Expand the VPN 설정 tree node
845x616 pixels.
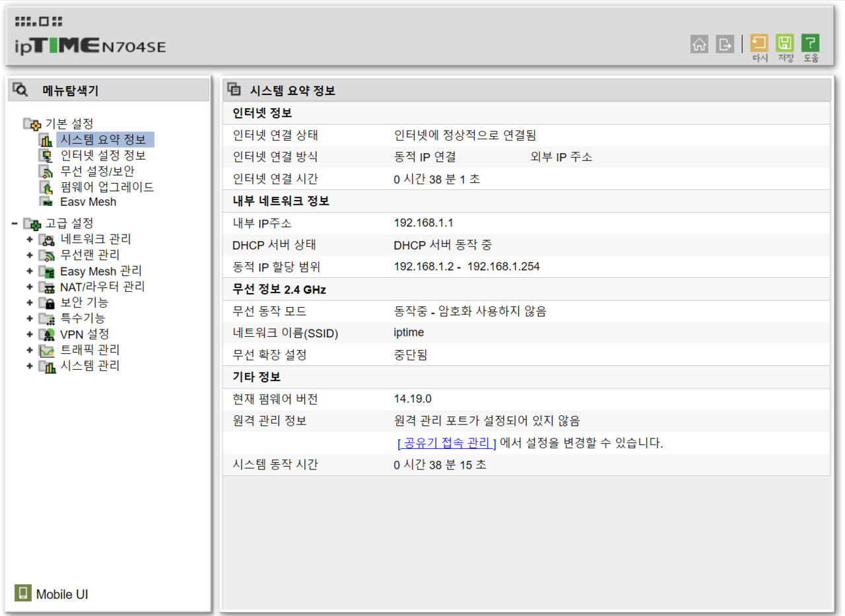(x=30, y=334)
